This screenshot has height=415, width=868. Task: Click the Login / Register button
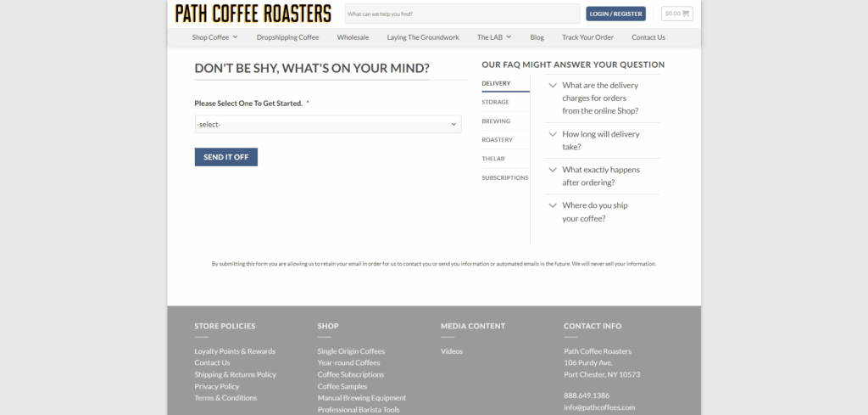click(615, 14)
